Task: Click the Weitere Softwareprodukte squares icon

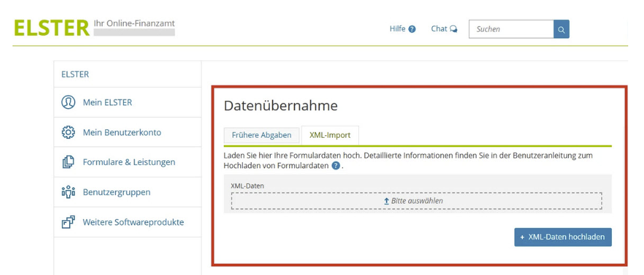Action: point(68,222)
